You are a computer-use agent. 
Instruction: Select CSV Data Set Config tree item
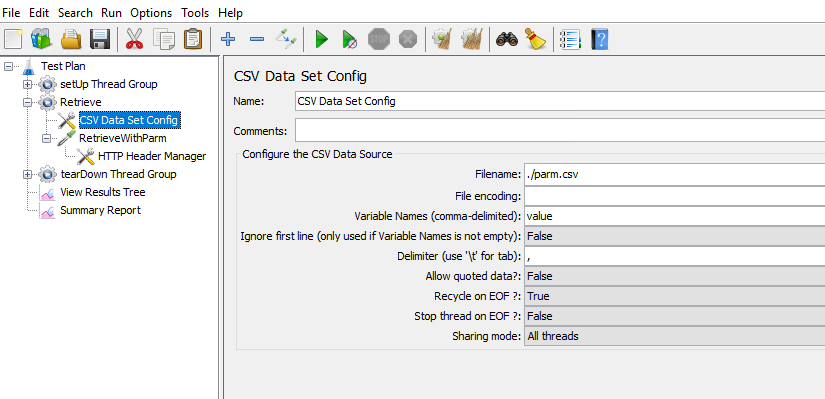click(x=129, y=121)
